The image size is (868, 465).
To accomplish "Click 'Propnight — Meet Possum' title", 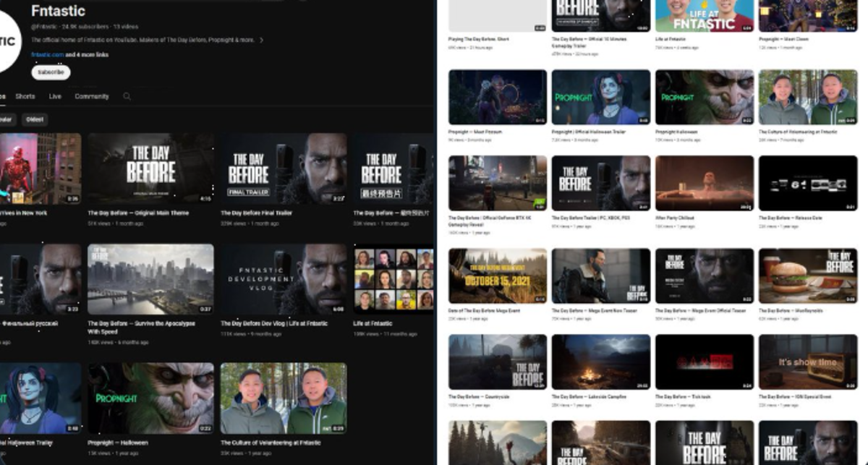I will coord(475,132).
